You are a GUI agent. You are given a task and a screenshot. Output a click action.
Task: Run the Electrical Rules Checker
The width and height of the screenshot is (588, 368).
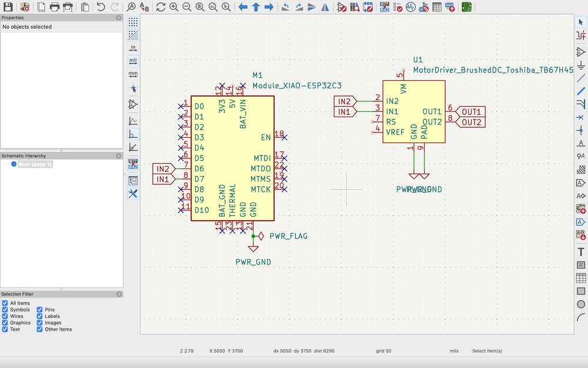pyautogui.click(x=398, y=7)
